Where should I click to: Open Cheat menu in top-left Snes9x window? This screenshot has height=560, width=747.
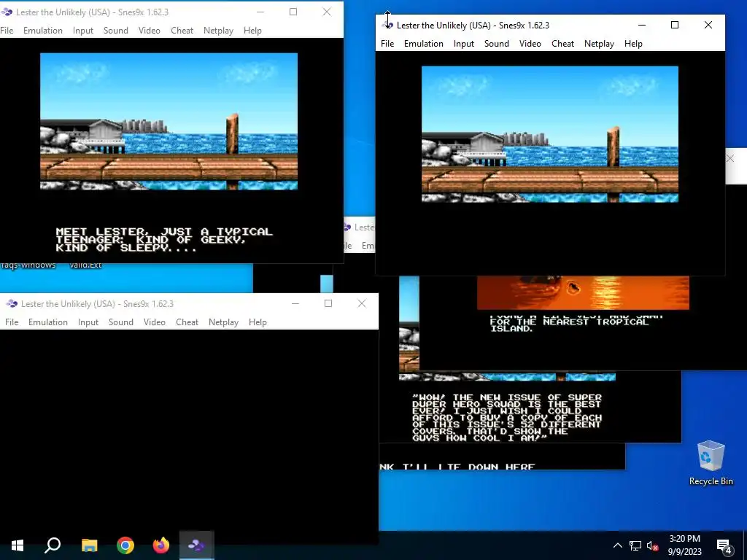pyautogui.click(x=182, y=31)
